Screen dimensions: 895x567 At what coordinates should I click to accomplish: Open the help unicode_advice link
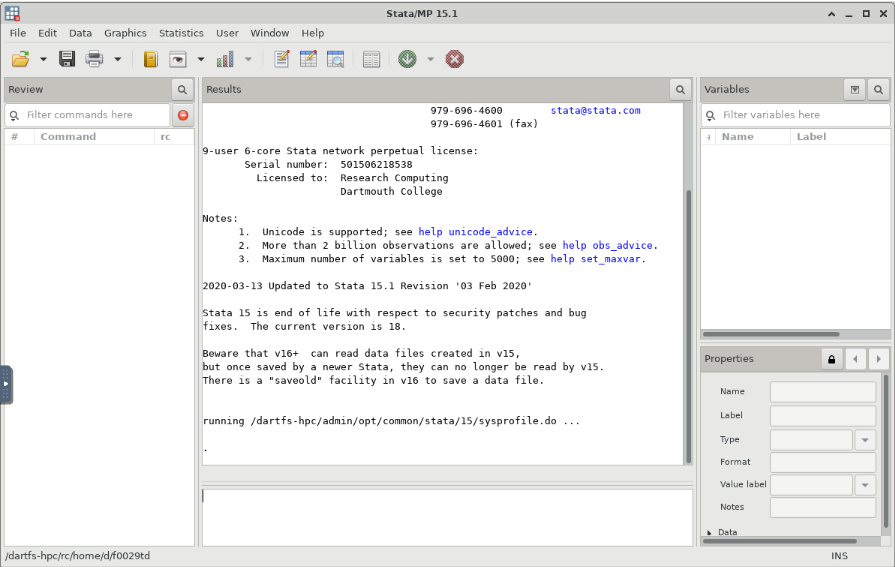(x=475, y=232)
